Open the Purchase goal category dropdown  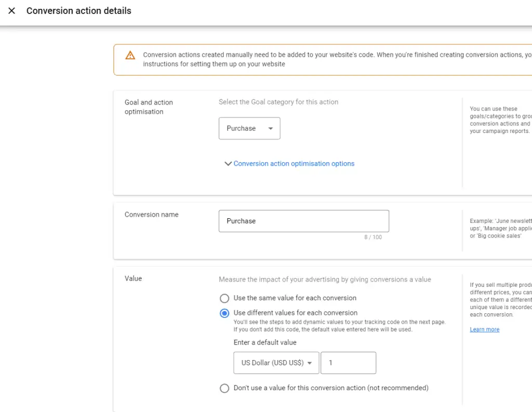249,128
